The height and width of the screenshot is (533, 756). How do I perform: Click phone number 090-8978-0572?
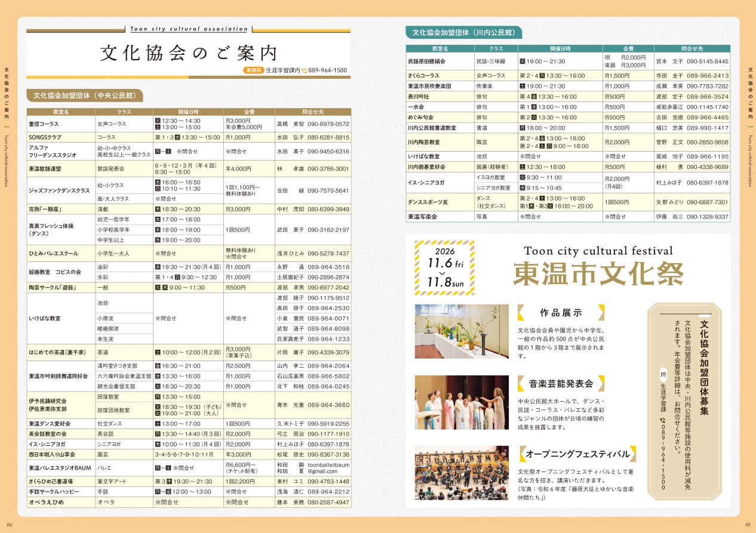click(328, 124)
